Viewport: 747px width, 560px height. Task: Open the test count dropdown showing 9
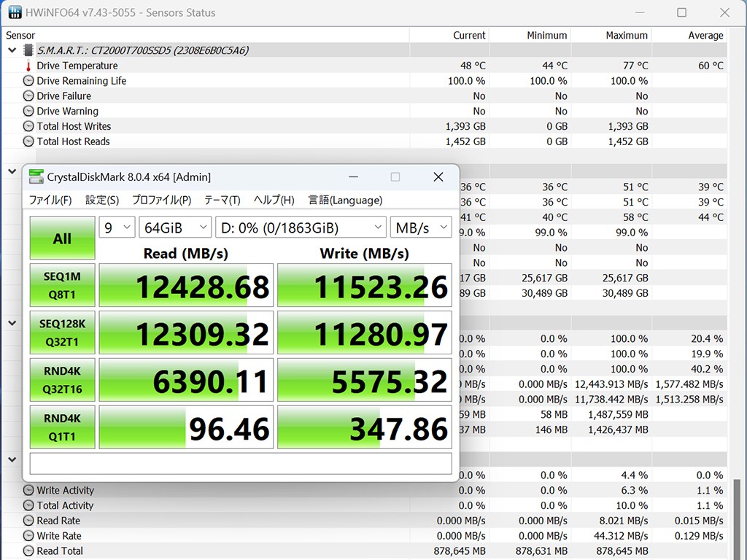click(x=117, y=227)
